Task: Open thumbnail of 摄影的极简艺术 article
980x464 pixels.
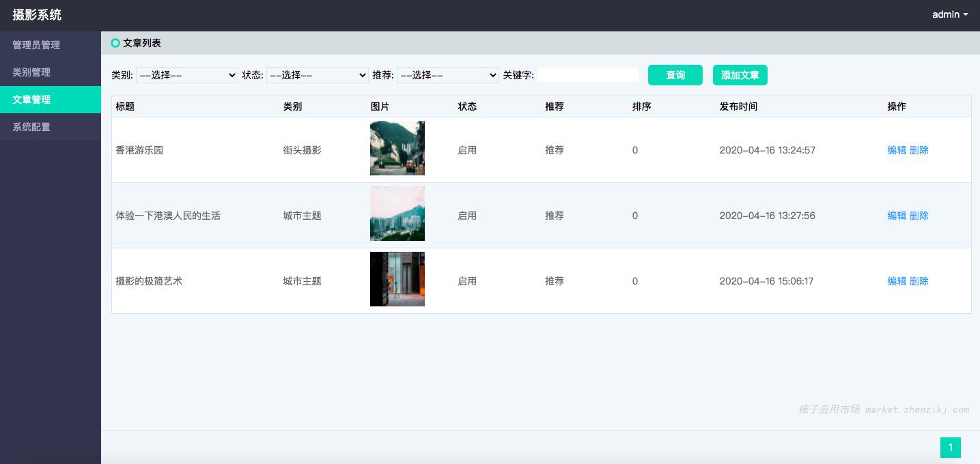Action: 397,279
